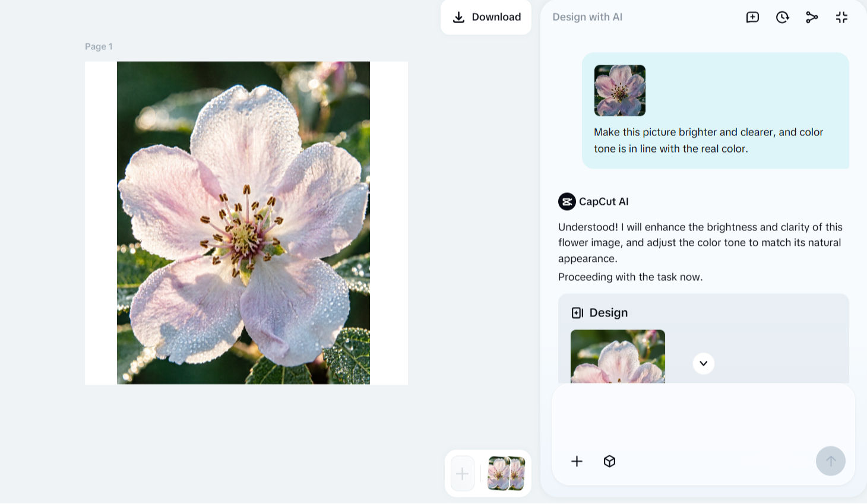Image resolution: width=867 pixels, height=504 pixels.
Task: Click the plus button to add a new page
Action: tap(462, 473)
